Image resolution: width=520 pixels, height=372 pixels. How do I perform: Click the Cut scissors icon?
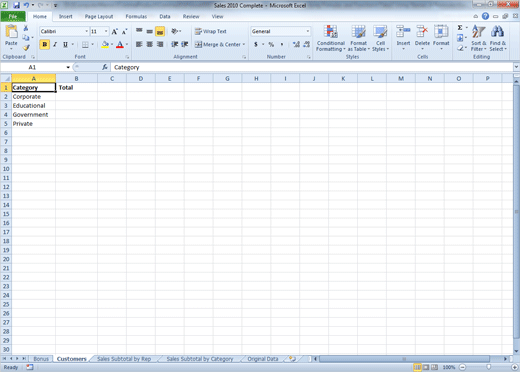[26, 28]
